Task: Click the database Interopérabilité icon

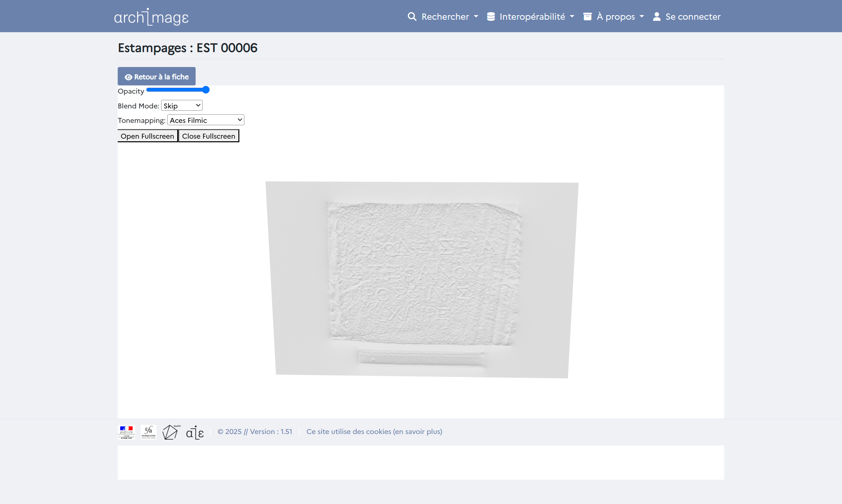Action: coord(491,16)
